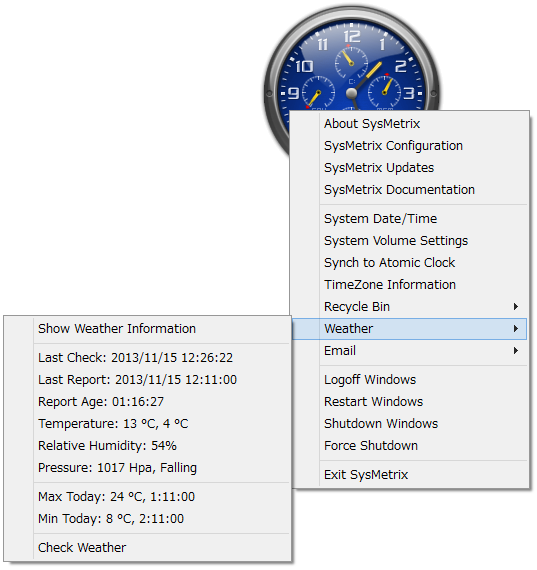Click the Min Today 8 °C line
The image size is (537, 570).
(147, 519)
